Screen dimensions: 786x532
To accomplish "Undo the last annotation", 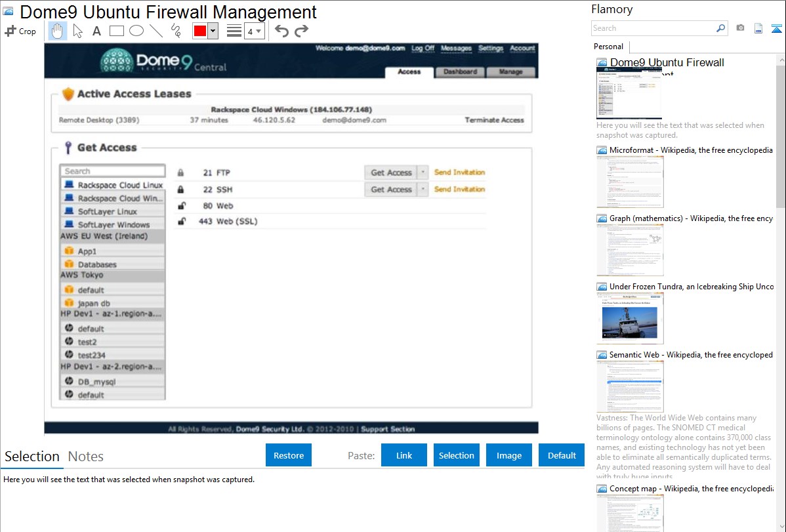I will click(x=281, y=31).
